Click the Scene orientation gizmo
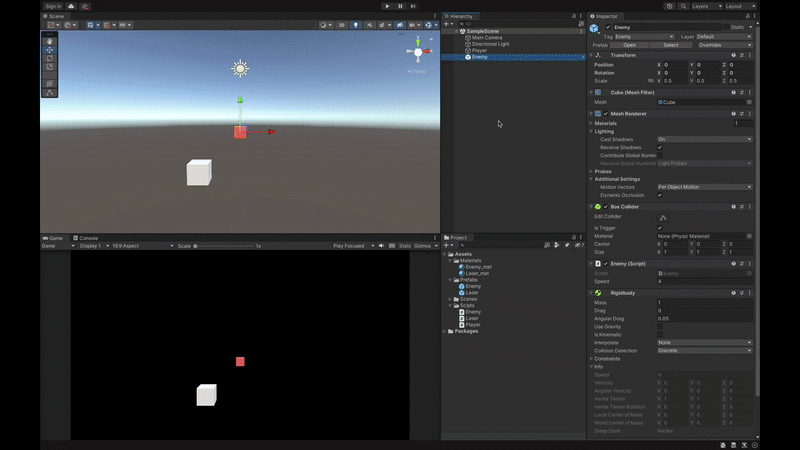Viewport: 800px width, 450px height. click(x=418, y=52)
